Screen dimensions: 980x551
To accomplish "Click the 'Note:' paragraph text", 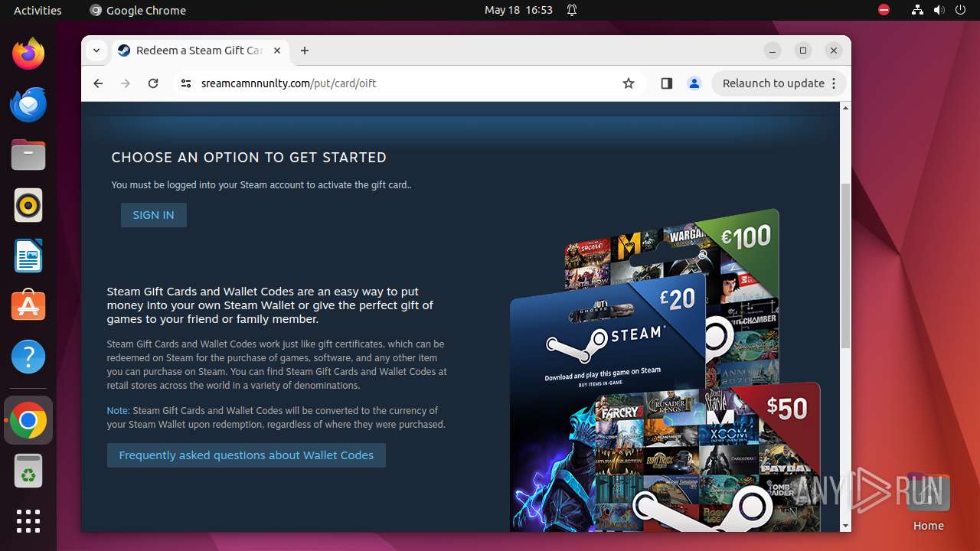I will pyautogui.click(x=276, y=417).
